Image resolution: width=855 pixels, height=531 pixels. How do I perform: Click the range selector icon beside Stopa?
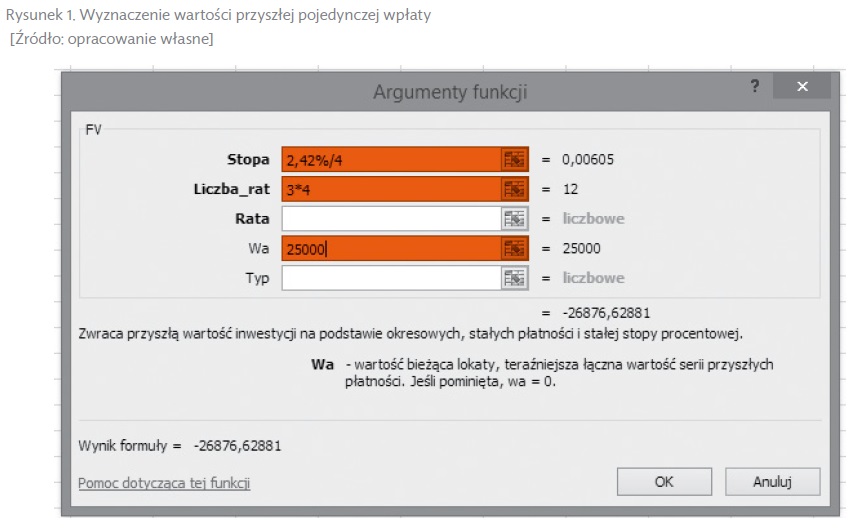514,159
